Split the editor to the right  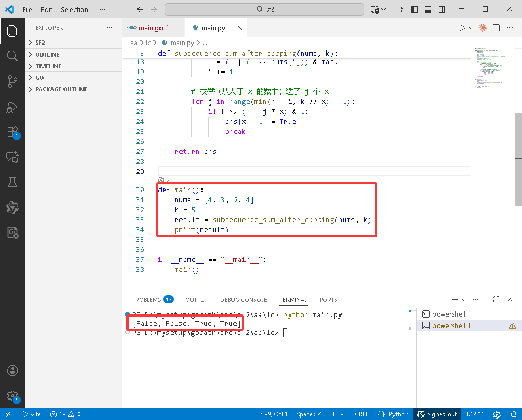[x=496, y=28]
